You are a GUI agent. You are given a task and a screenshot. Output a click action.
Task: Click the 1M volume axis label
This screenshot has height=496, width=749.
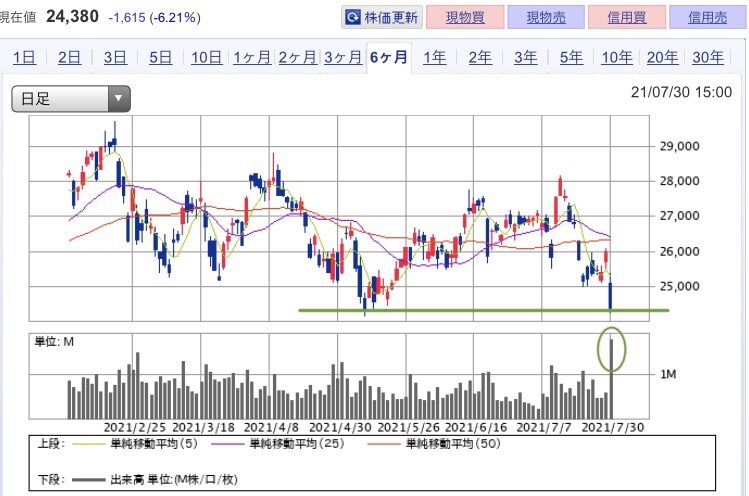point(668,374)
